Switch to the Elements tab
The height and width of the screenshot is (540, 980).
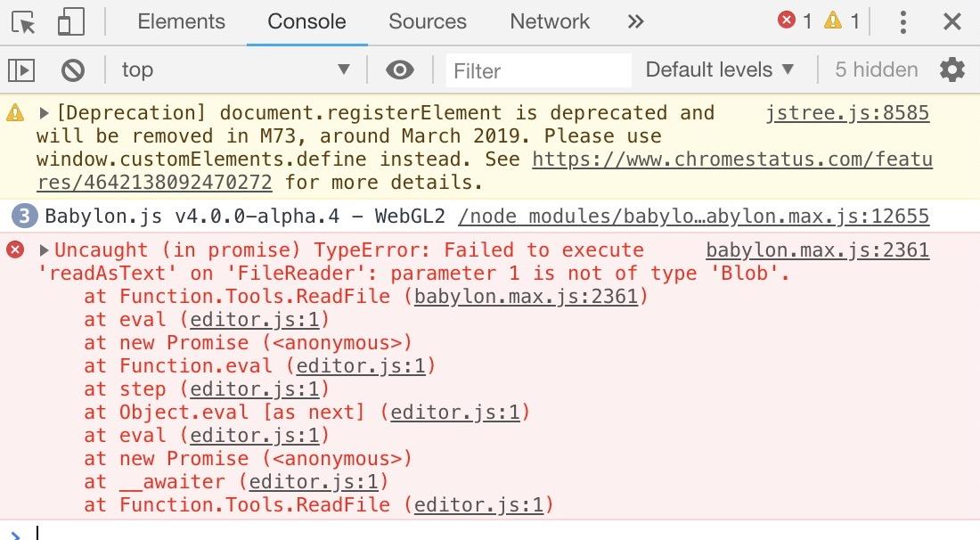(x=181, y=22)
